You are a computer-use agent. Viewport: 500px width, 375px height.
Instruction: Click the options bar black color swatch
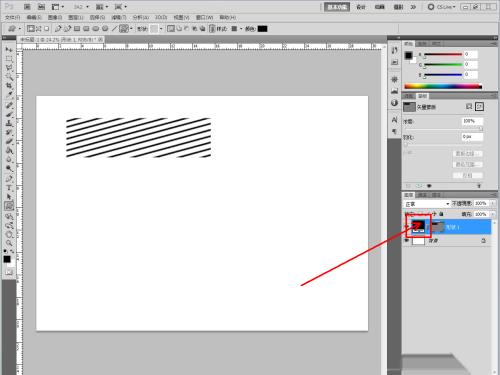pos(262,29)
